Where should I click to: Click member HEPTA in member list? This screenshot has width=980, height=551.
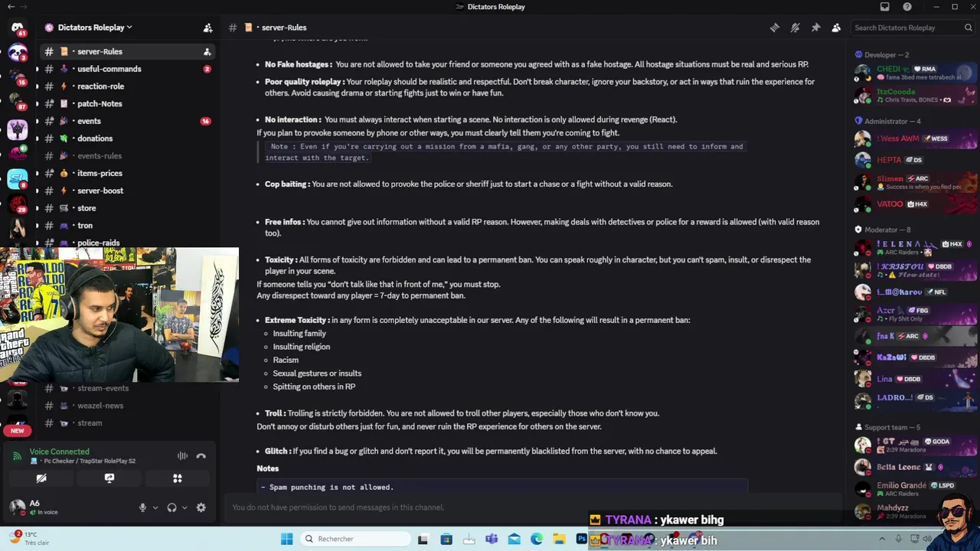(x=916, y=160)
